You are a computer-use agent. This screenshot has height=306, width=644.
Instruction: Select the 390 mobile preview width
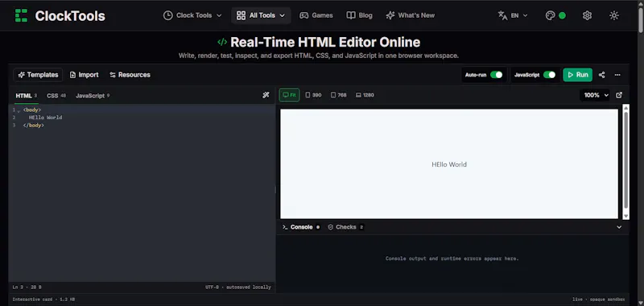click(x=313, y=95)
